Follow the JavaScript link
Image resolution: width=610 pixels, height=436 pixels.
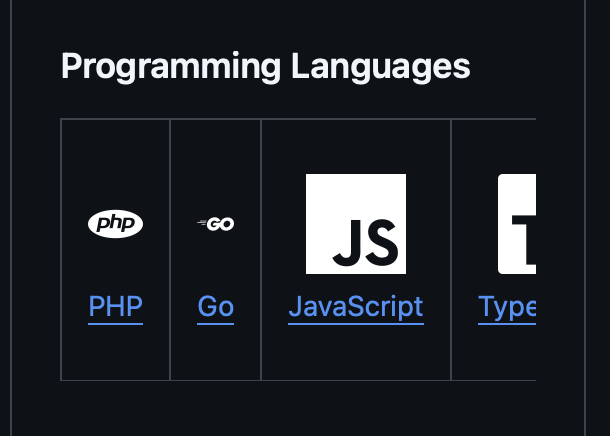356,307
